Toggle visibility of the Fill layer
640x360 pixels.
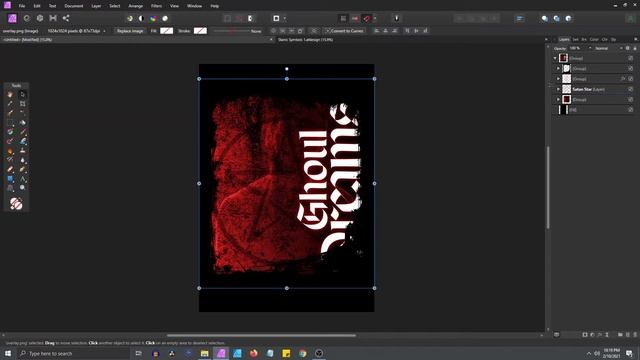[x=631, y=110]
